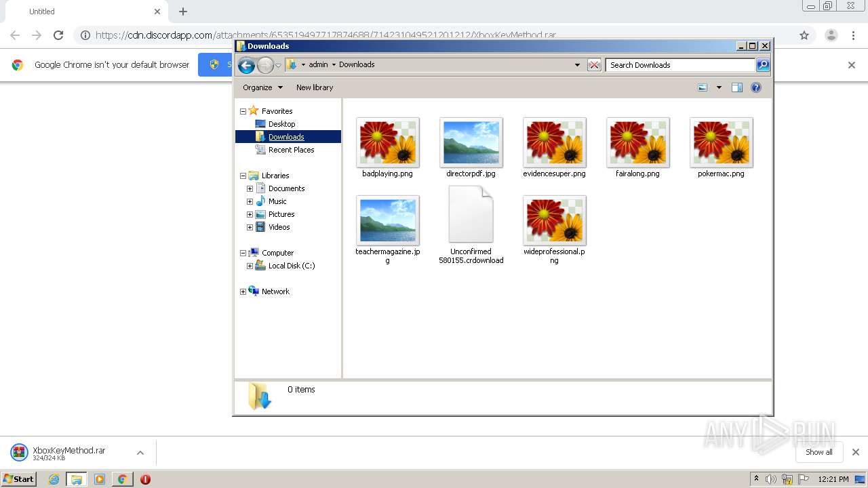Viewport: 868px width, 488px height.
Task: Open download item options chevron
Action: pyautogui.click(x=140, y=453)
